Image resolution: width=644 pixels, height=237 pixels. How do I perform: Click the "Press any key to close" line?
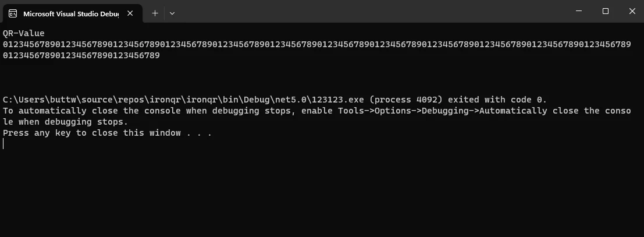(x=107, y=133)
